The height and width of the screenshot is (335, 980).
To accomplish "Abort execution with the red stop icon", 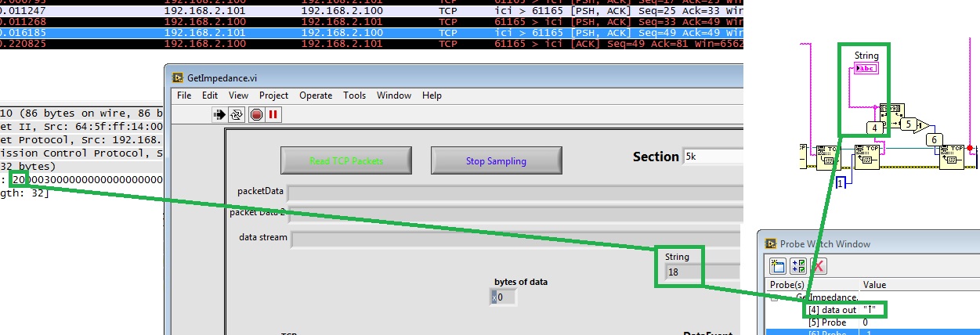I will 256,114.
